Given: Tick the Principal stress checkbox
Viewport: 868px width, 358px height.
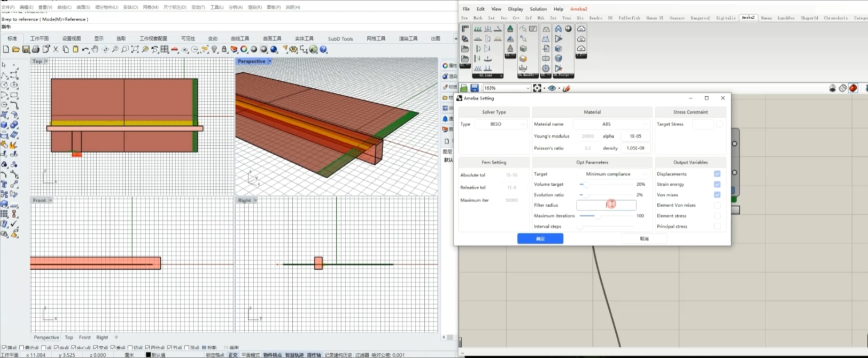Looking at the screenshot, I should coord(717,226).
